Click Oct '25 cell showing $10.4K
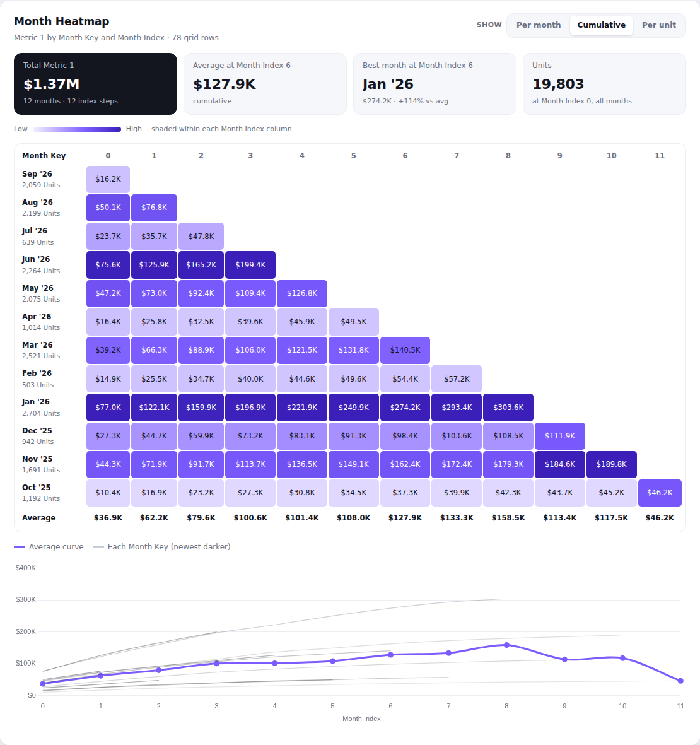The width and height of the screenshot is (700, 745). click(x=108, y=493)
